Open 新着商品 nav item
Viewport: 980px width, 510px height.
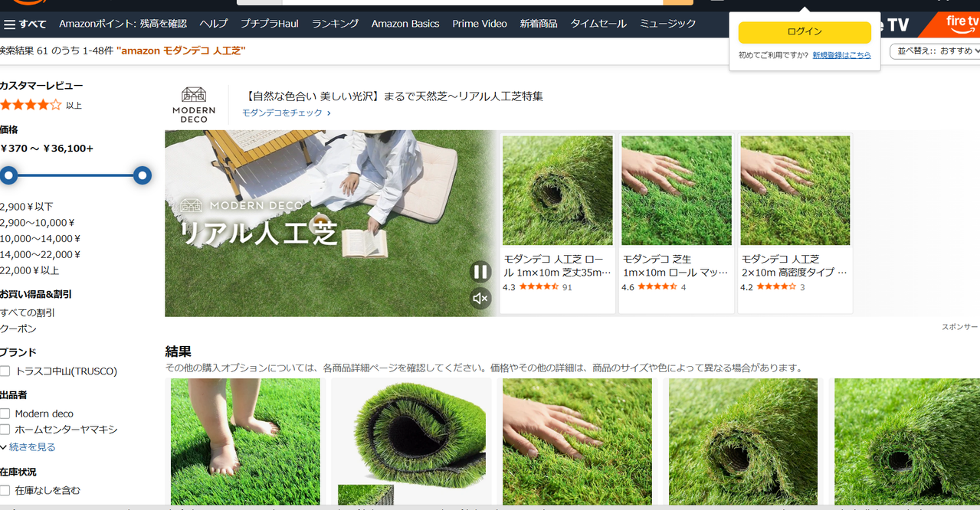(x=539, y=24)
